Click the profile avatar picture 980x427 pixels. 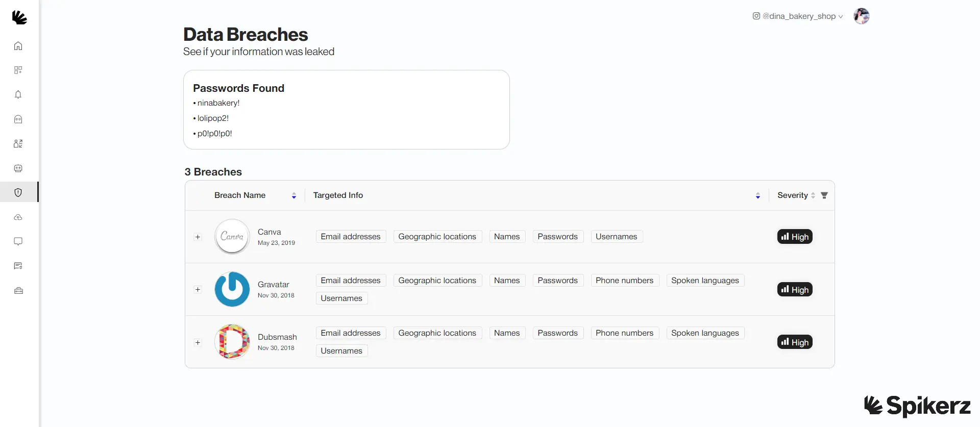tap(862, 16)
